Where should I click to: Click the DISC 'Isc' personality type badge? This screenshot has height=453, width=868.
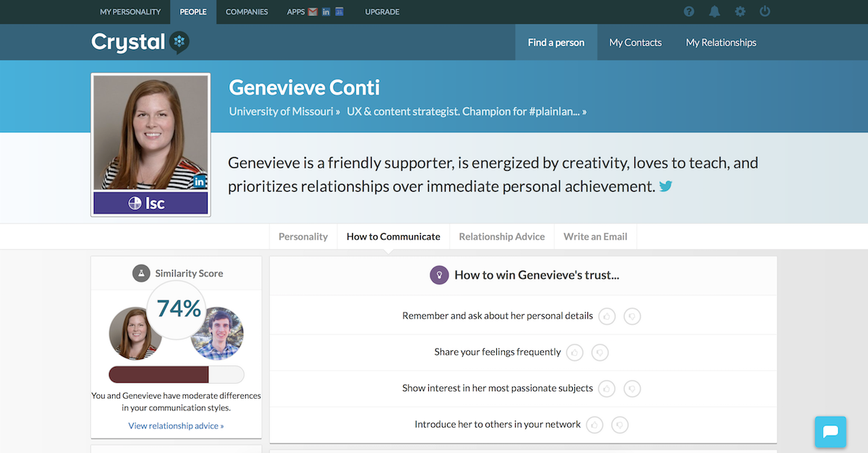pyautogui.click(x=150, y=203)
